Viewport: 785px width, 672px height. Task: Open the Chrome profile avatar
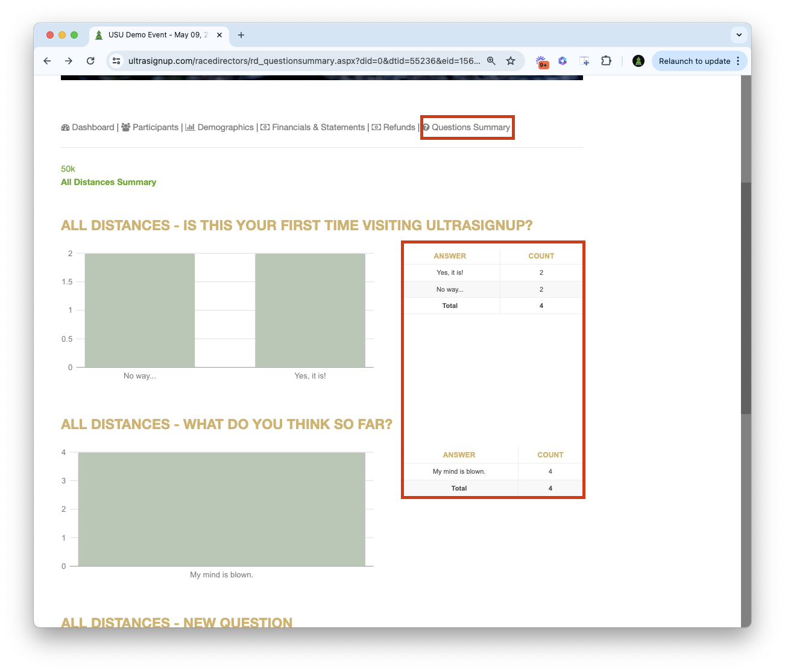638,61
